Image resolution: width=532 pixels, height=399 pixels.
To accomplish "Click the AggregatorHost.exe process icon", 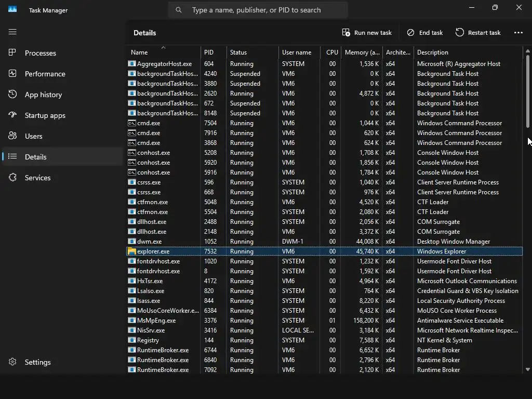I will 131,64.
